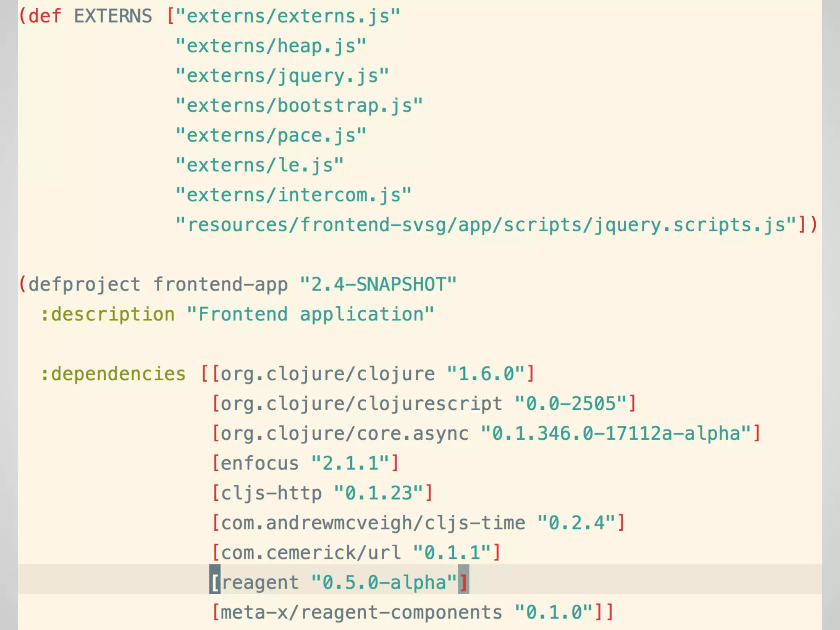Click the "externs/bootstrap.js" entry
The image size is (840, 630).
[299, 106]
